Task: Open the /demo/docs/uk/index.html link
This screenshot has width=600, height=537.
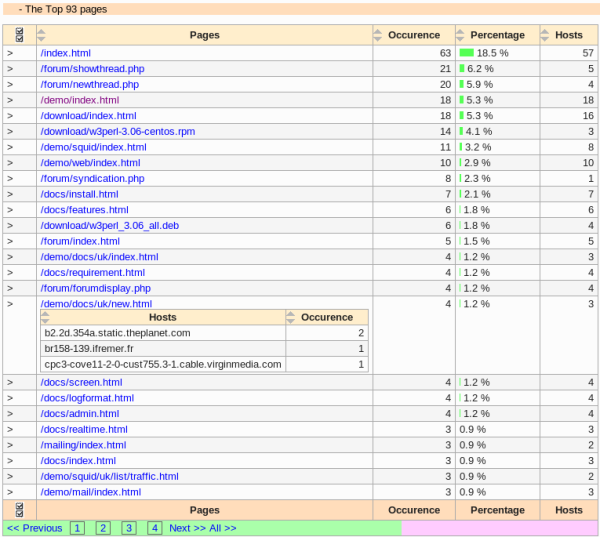Action: 99,257
